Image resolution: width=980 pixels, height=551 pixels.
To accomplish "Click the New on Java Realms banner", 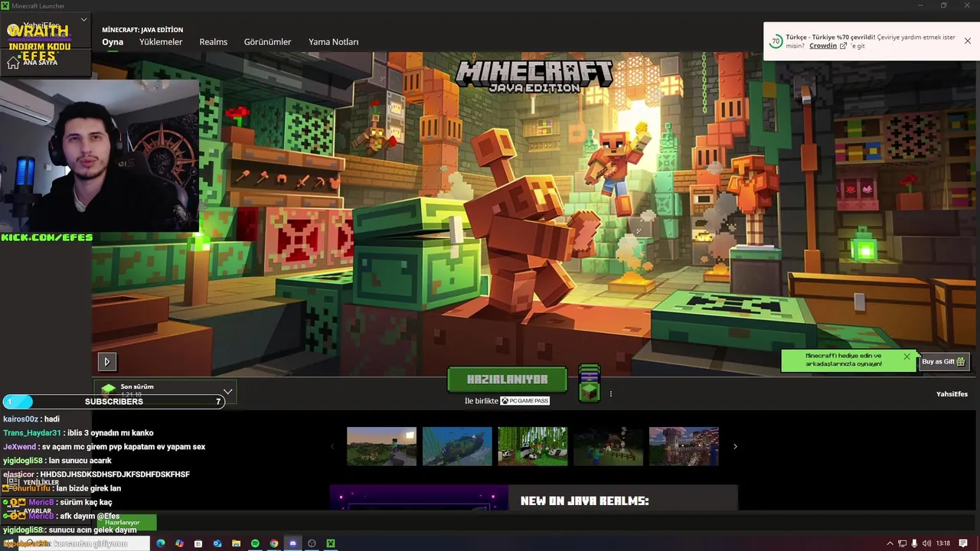I will (534, 497).
